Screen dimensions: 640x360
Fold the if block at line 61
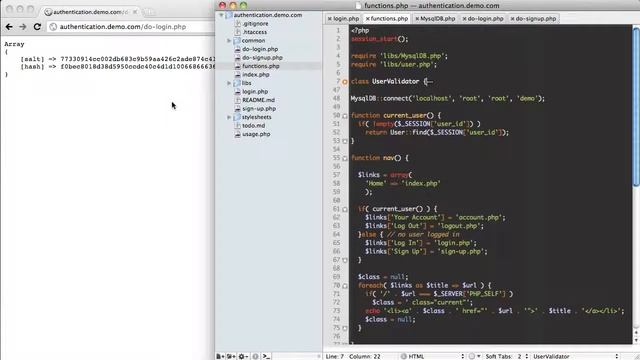[x=345, y=209]
